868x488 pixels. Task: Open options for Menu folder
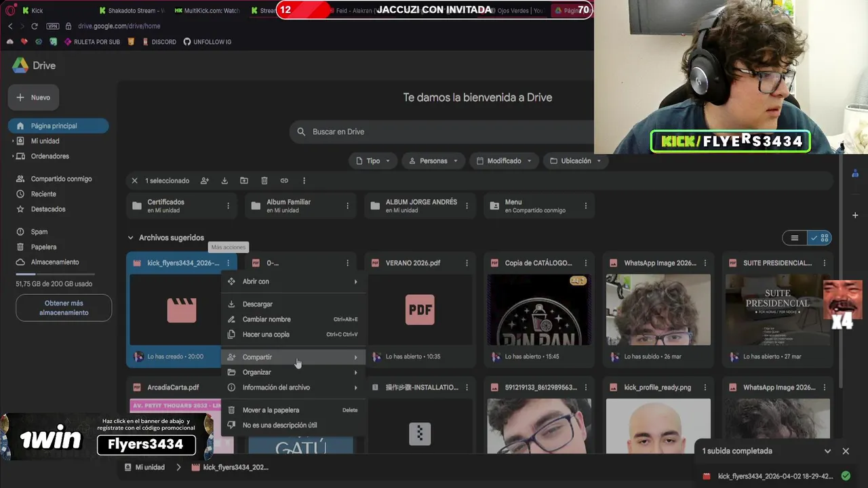click(586, 206)
